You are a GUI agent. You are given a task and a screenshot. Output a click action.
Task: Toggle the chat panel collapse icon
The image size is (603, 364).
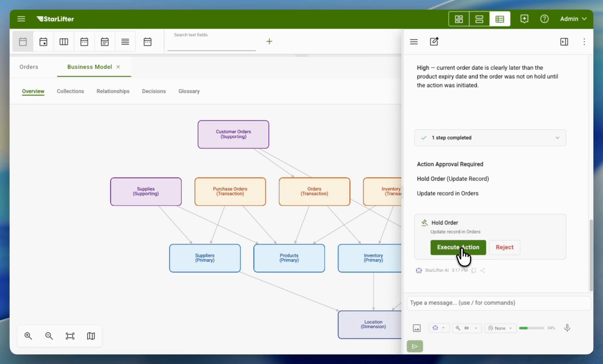pyautogui.click(x=564, y=42)
